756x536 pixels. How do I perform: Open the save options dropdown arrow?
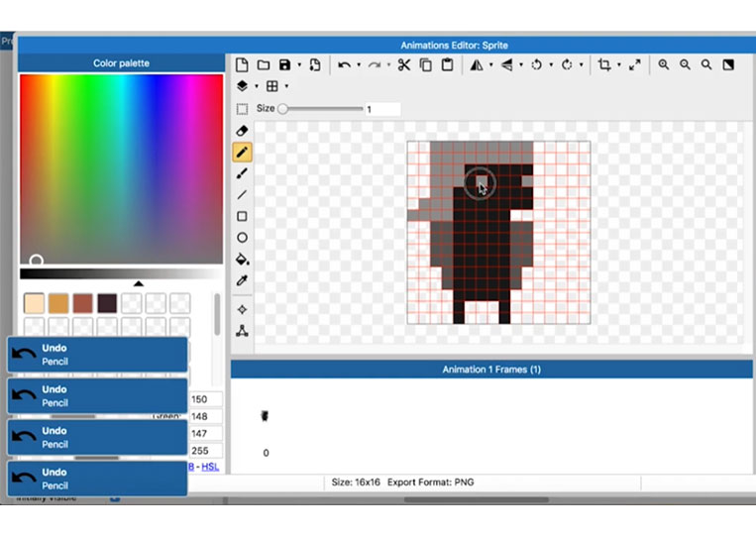click(x=299, y=65)
